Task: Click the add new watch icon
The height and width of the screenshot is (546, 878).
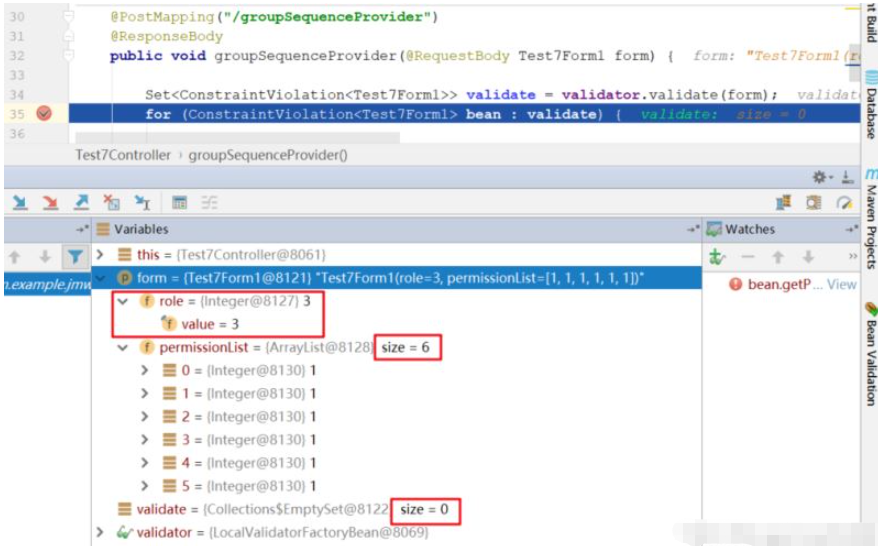Action: pos(717,257)
